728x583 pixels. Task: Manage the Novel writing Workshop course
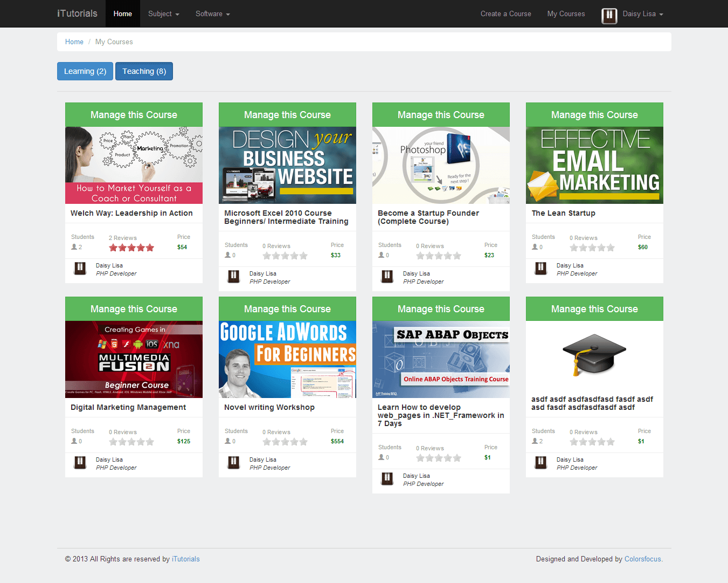pos(287,308)
